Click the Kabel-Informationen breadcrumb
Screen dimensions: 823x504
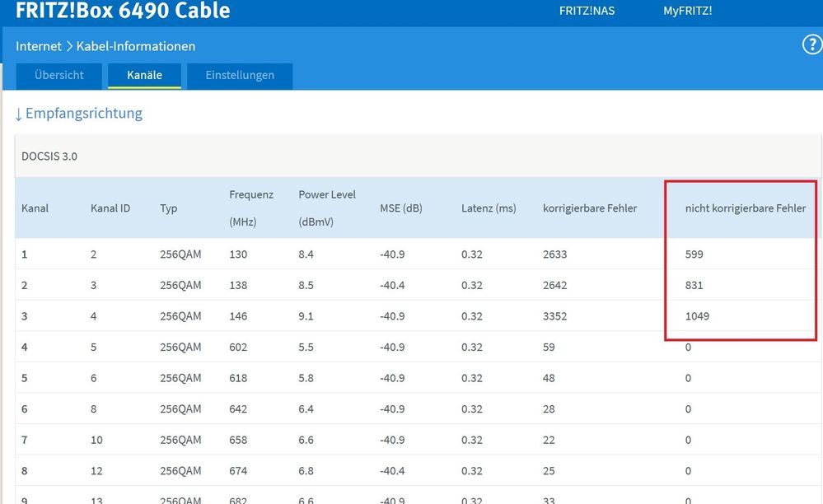click(x=136, y=46)
